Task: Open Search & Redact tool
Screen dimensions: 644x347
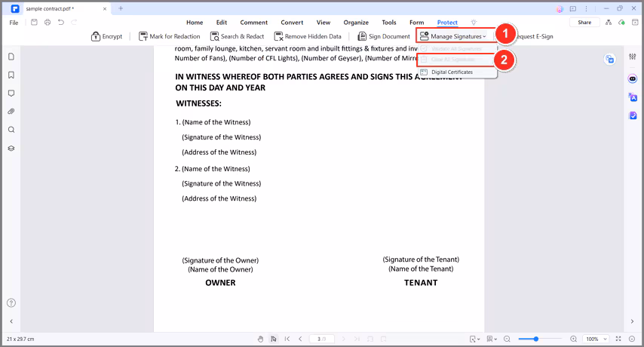Action: pos(237,36)
